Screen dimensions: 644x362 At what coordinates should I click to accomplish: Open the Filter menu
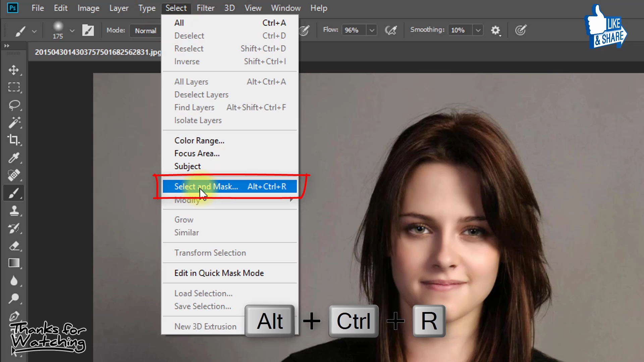(x=205, y=8)
